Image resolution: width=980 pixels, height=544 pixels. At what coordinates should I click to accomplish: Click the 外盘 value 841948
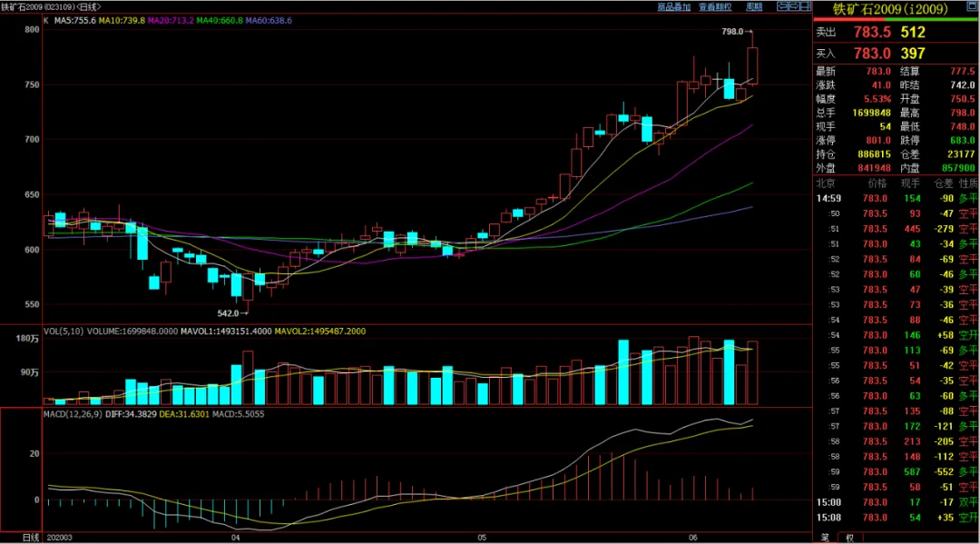click(875, 168)
